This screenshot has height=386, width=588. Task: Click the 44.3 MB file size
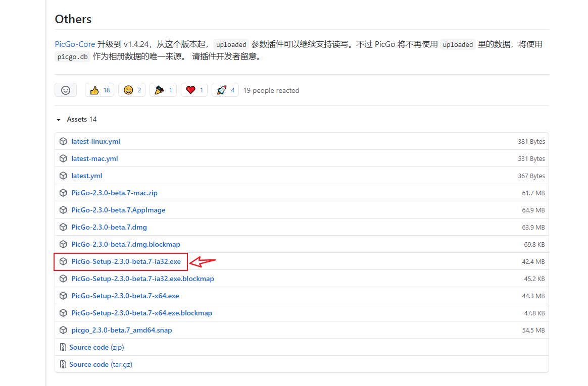point(533,296)
